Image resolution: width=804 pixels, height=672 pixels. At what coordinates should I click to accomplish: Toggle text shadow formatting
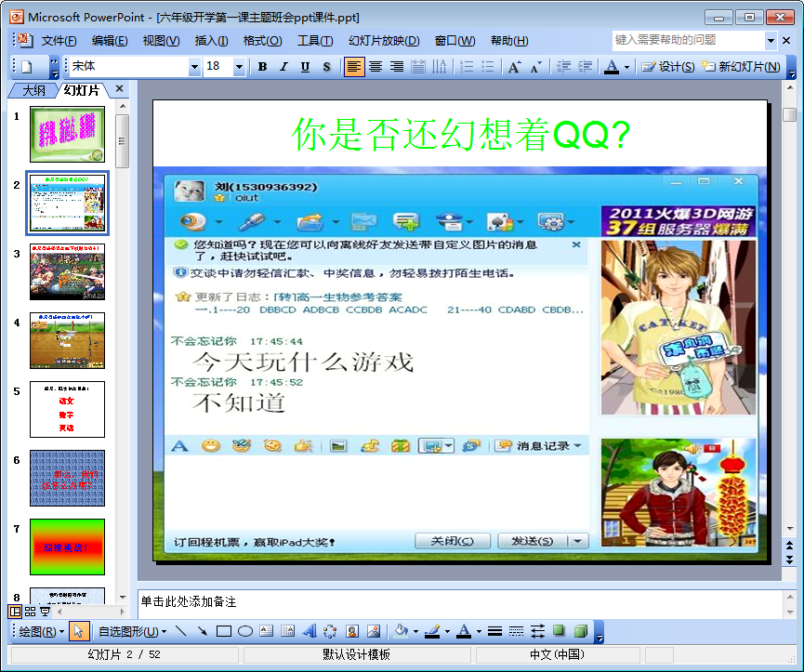326,67
